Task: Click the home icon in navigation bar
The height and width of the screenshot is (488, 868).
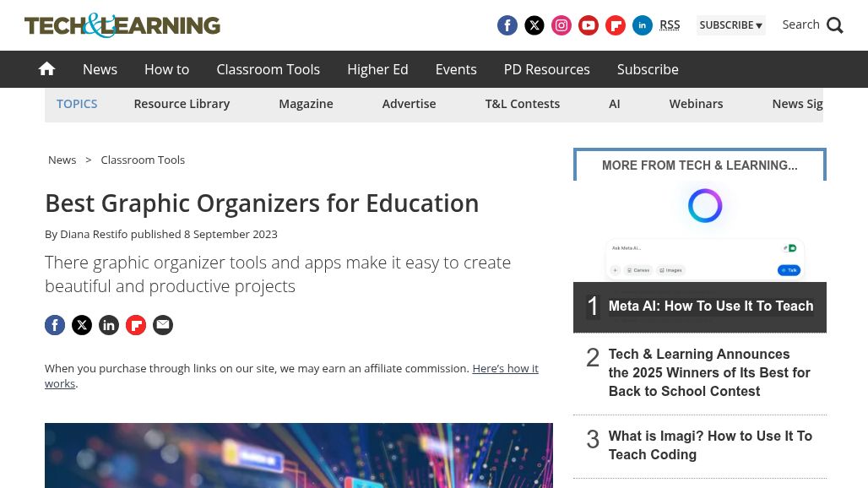Action: [x=47, y=69]
